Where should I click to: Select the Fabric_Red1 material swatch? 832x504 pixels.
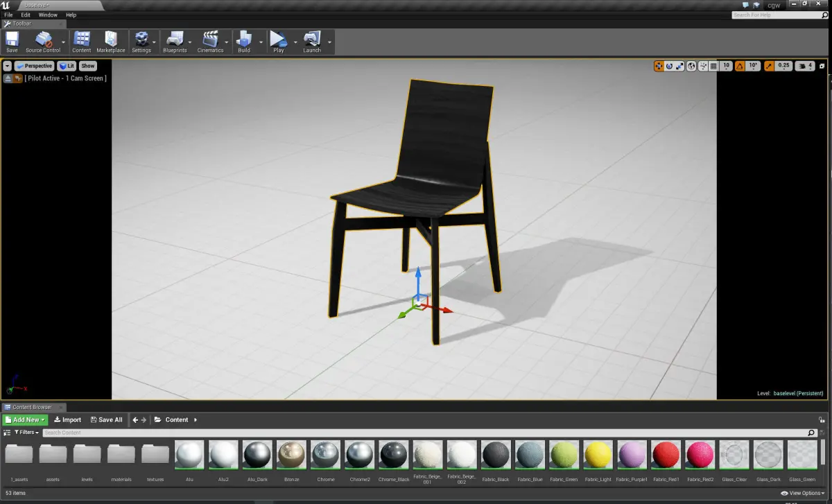(666, 455)
